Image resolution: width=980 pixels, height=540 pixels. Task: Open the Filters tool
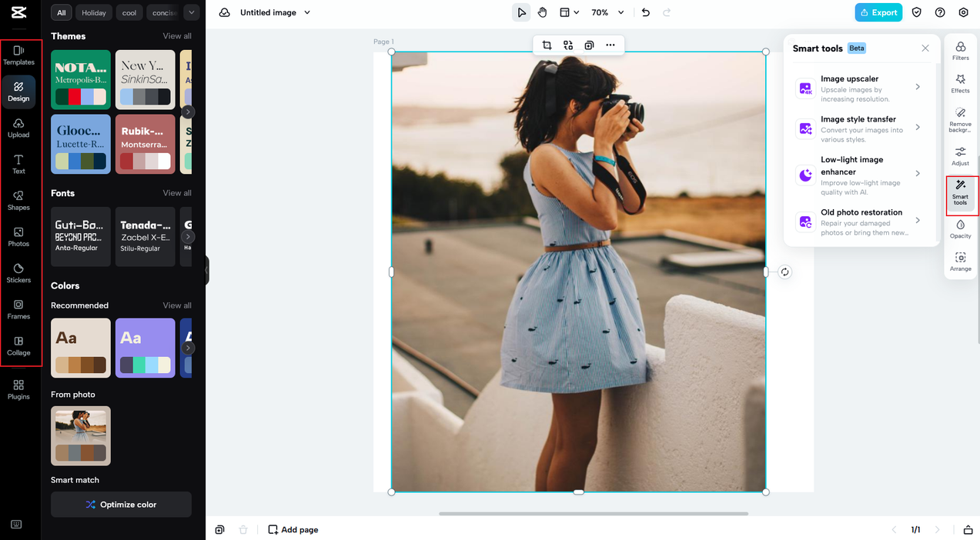960,51
